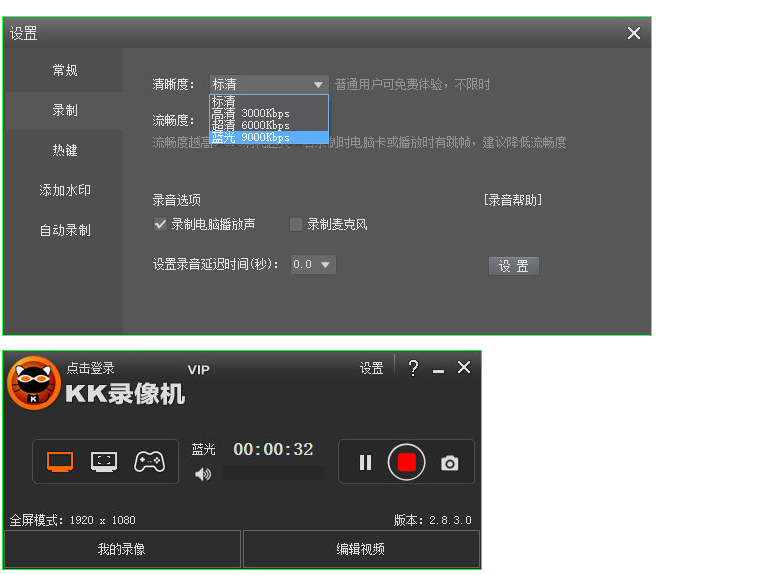Close the KK录像机 window
Screen dimensions: 765x574
464,367
